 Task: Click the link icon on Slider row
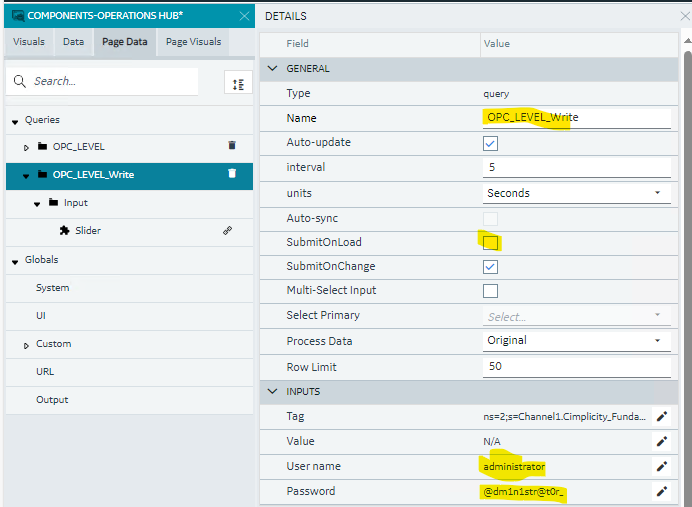click(227, 230)
